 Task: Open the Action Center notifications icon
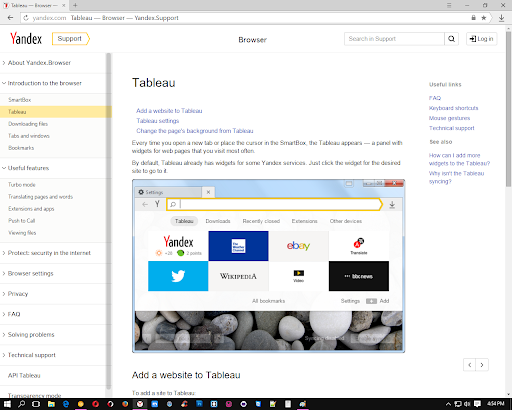click(x=477, y=404)
